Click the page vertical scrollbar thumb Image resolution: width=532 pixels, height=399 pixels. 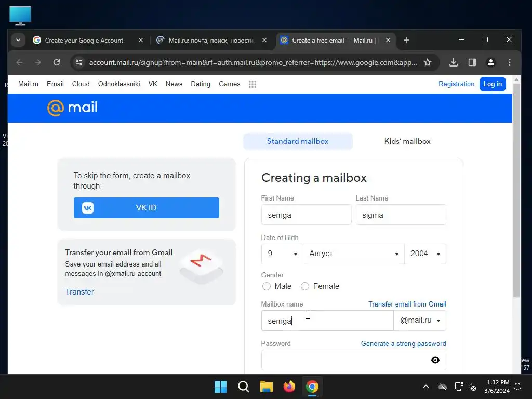(516, 190)
